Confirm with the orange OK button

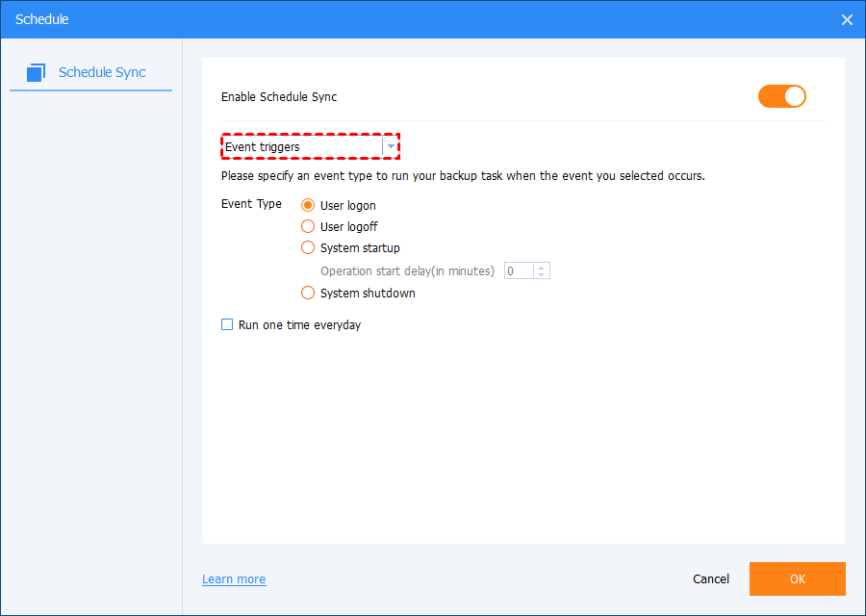(x=797, y=578)
